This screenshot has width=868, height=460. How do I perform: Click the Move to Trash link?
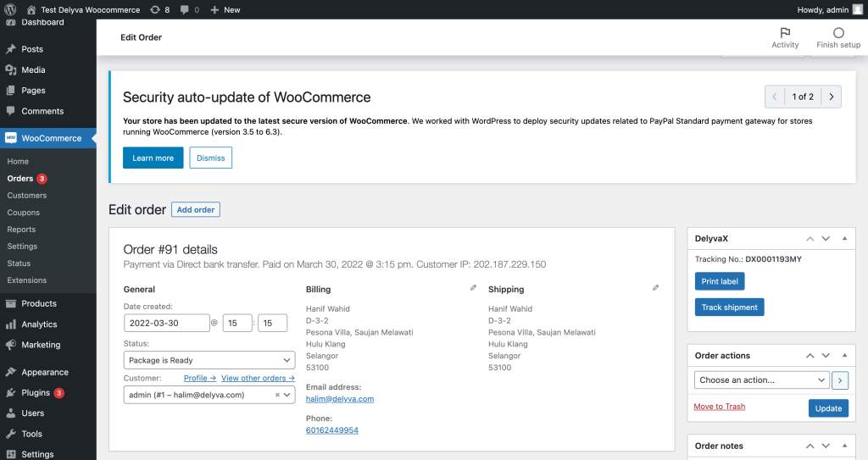tap(719, 407)
